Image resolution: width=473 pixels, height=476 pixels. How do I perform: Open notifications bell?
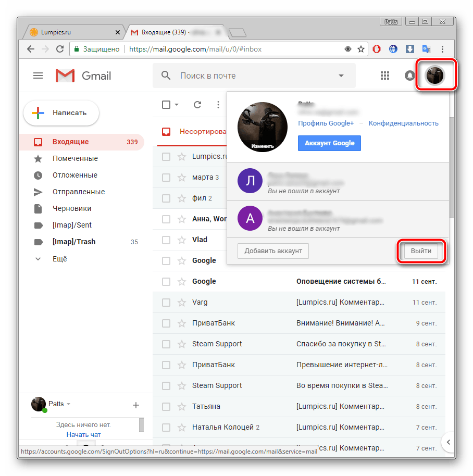[409, 76]
